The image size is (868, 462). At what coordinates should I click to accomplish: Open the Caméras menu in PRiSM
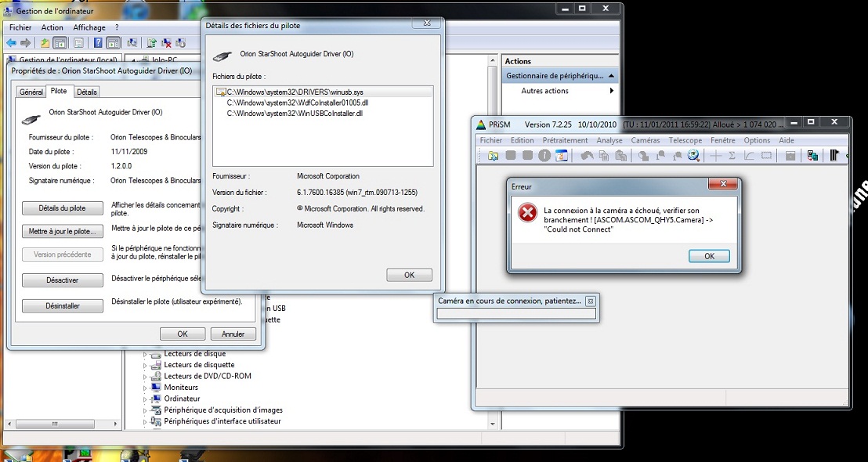645,140
